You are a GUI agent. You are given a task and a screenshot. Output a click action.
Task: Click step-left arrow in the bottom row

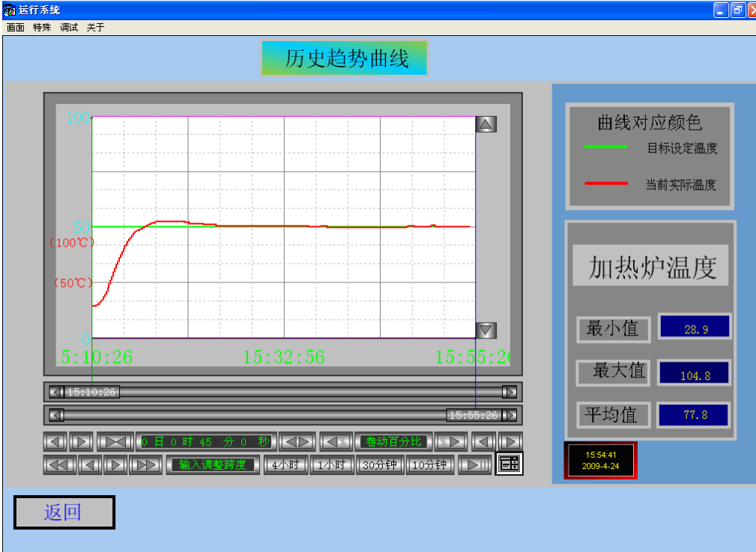90,464
